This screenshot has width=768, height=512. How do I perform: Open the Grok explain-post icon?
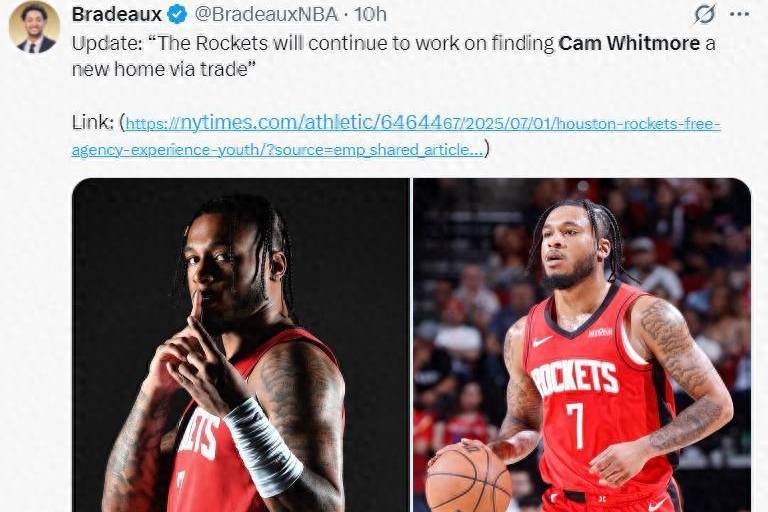coord(705,14)
